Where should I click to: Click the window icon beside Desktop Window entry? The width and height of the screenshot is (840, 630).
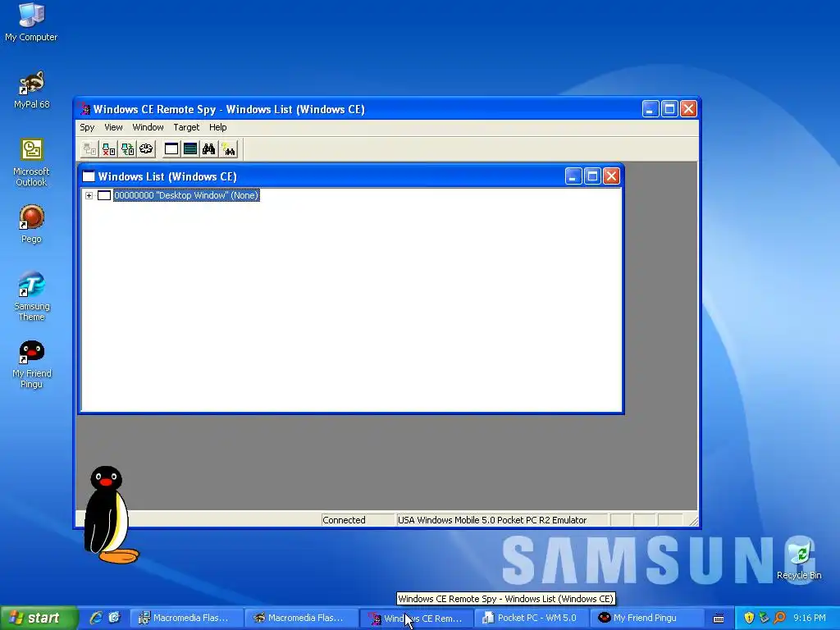coord(104,195)
